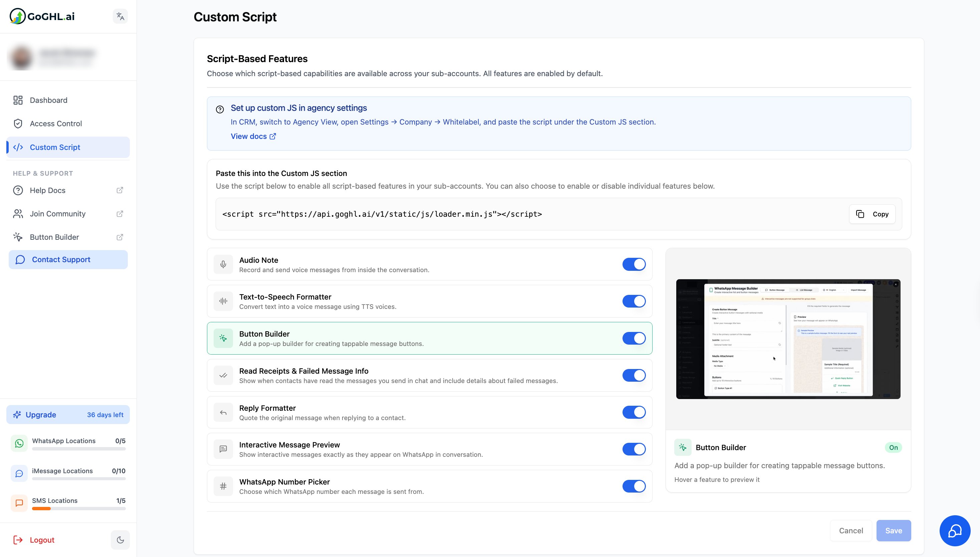Toggle the Audio Note switch
980x557 pixels.
tap(634, 264)
